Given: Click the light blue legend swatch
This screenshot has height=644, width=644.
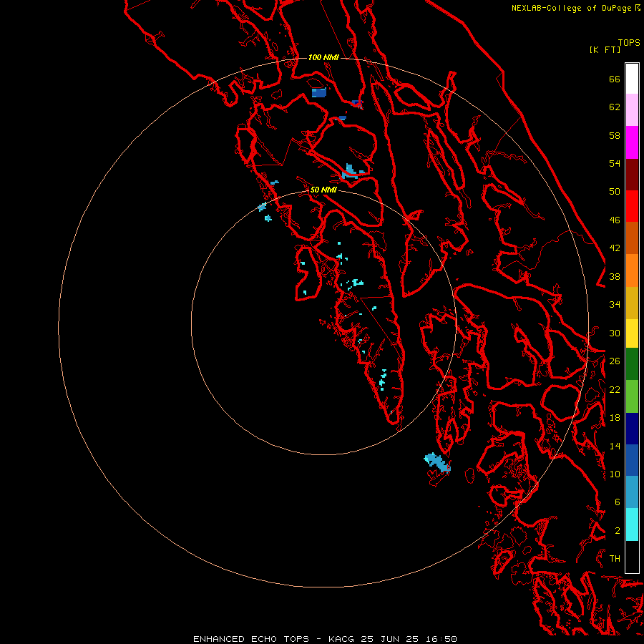Looking at the screenshot, I should (x=632, y=492).
